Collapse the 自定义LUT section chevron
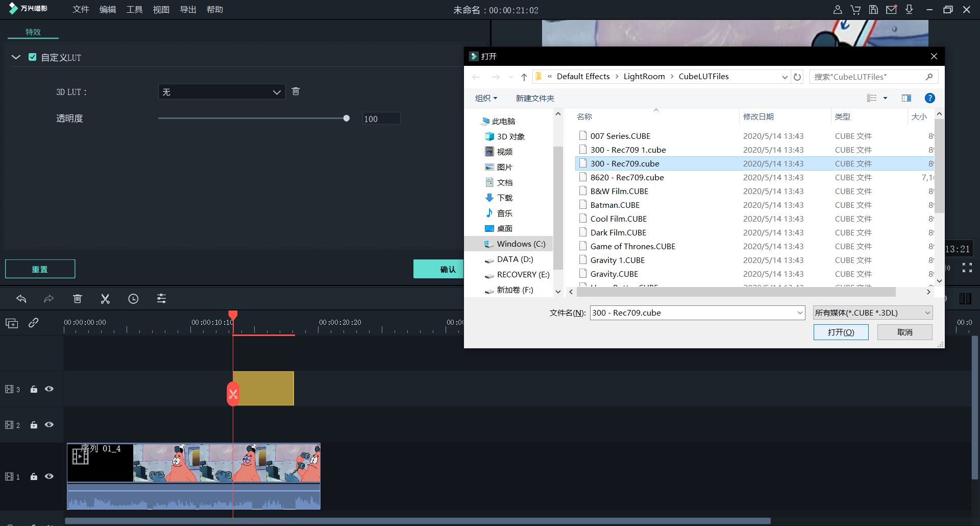 (x=16, y=57)
